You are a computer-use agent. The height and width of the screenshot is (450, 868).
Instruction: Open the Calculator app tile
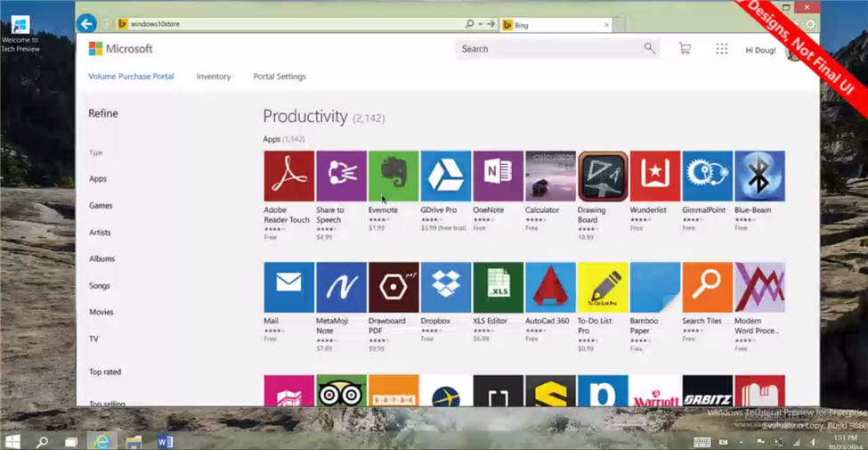[x=550, y=176]
